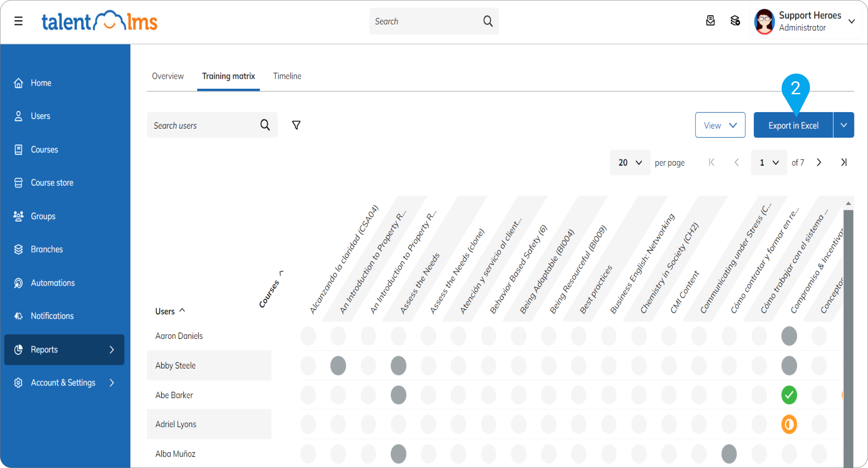Image resolution: width=868 pixels, height=468 pixels.
Task: Open the View dropdown
Action: pyautogui.click(x=720, y=125)
